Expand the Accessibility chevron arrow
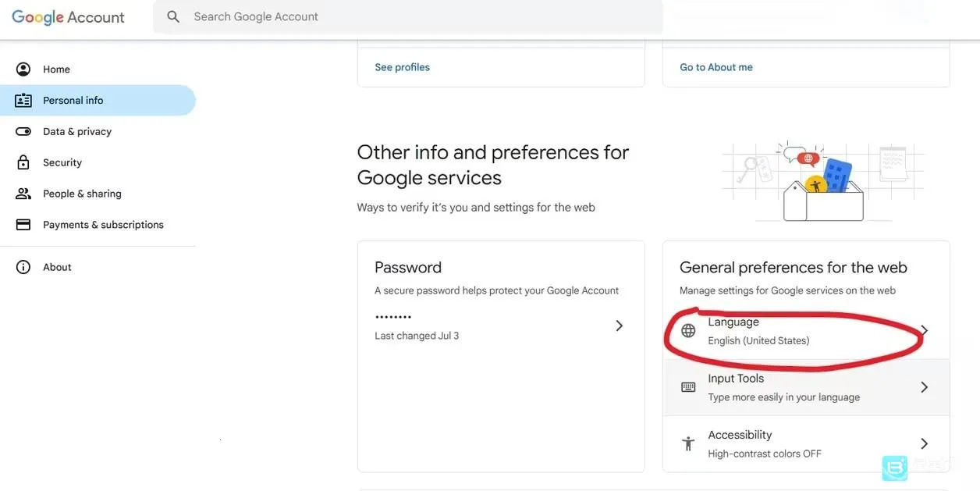Screen dimensions: 980x491 (x=924, y=443)
